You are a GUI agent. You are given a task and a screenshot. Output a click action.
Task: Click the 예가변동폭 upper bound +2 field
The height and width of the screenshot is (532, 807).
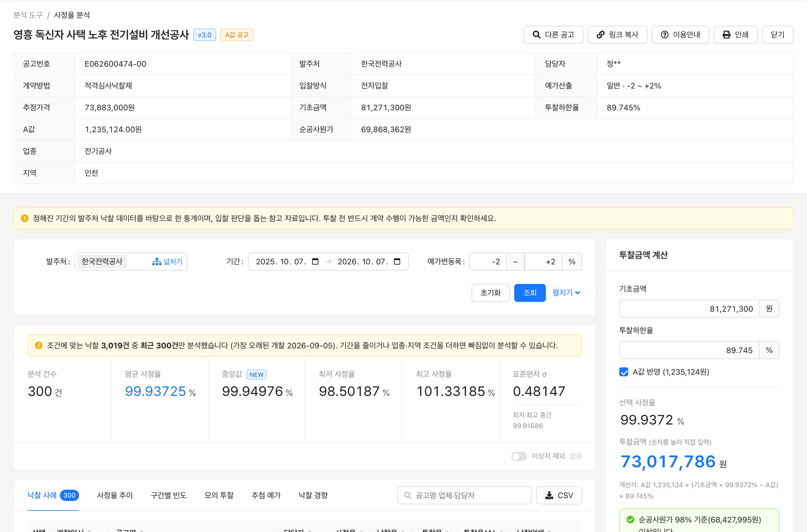click(x=543, y=262)
